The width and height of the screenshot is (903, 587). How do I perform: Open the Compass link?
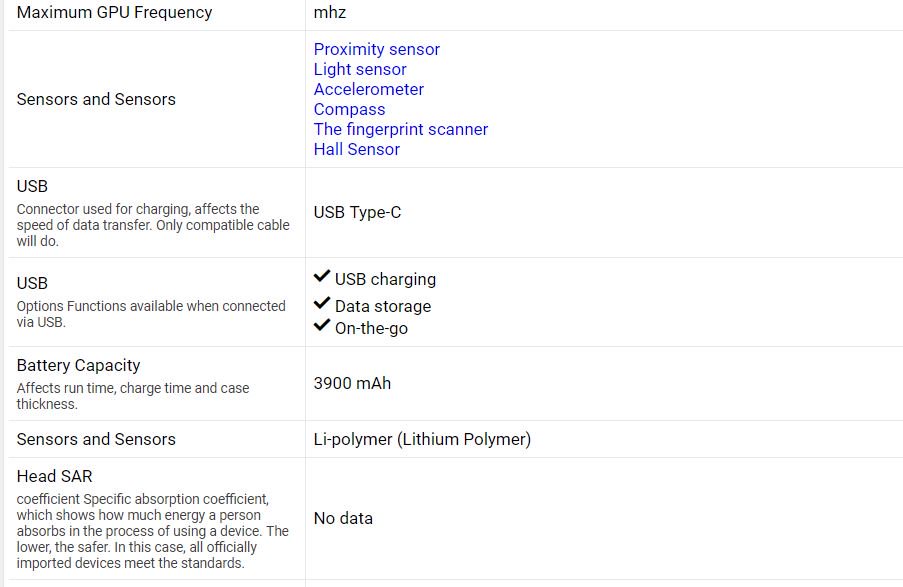tap(349, 109)
